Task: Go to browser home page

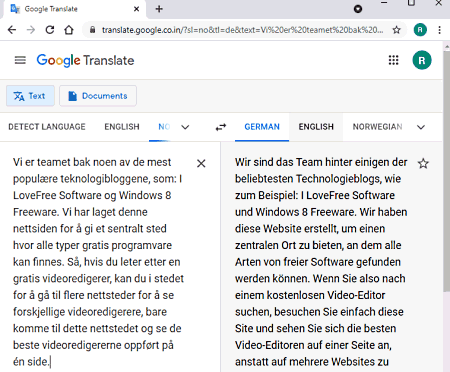Action: pos(69,30)
